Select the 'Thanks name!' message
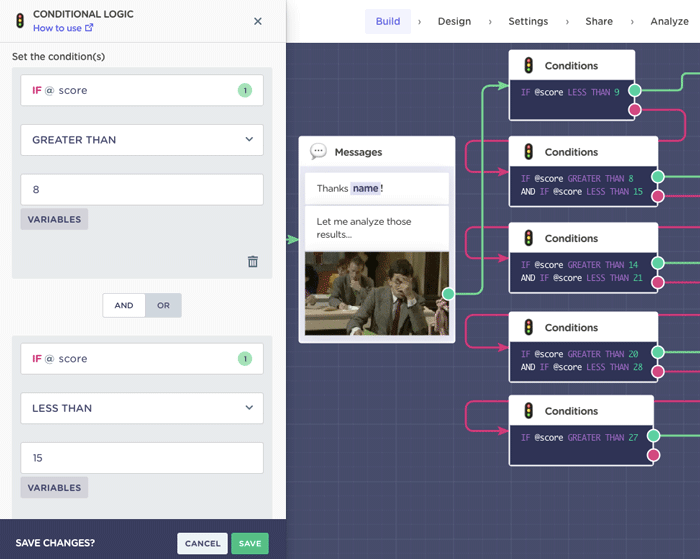 (x=377, y=188)
